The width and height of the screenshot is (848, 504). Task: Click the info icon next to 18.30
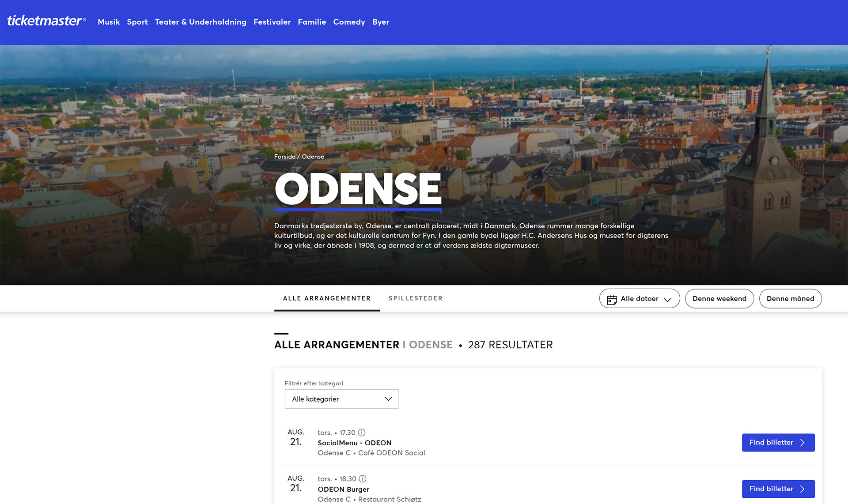363,479
